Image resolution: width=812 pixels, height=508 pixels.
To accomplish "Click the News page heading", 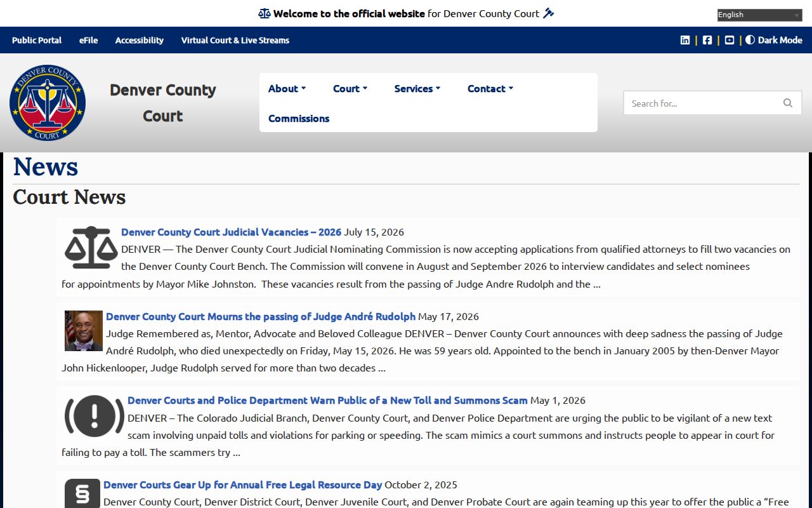I will click(x=46, y=166).
